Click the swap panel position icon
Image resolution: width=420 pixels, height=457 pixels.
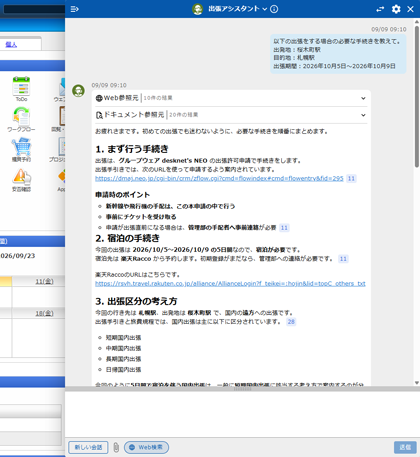[380, 9]
